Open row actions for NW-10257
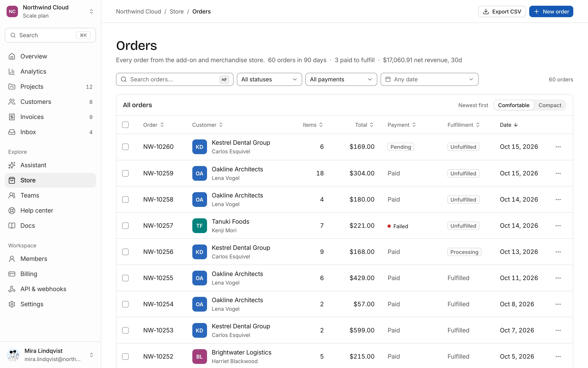 [x=558, y=226]
